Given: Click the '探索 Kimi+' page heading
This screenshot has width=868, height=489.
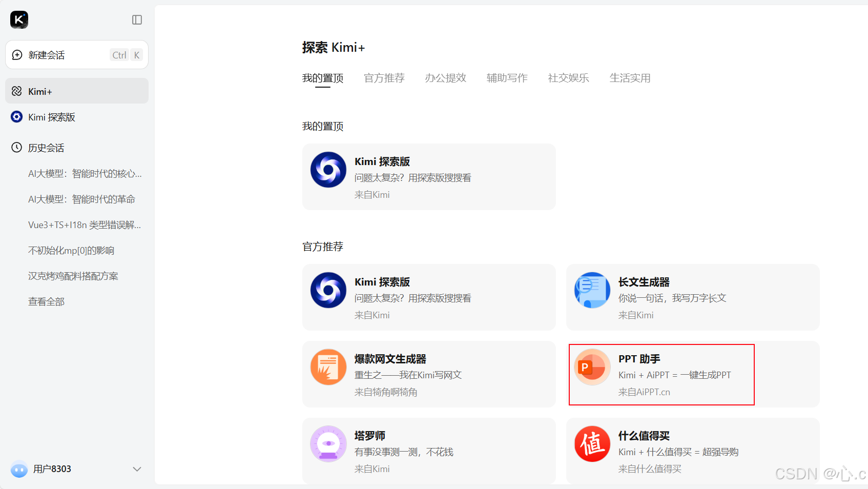Looking at the screenshot, I should (334, 48).
